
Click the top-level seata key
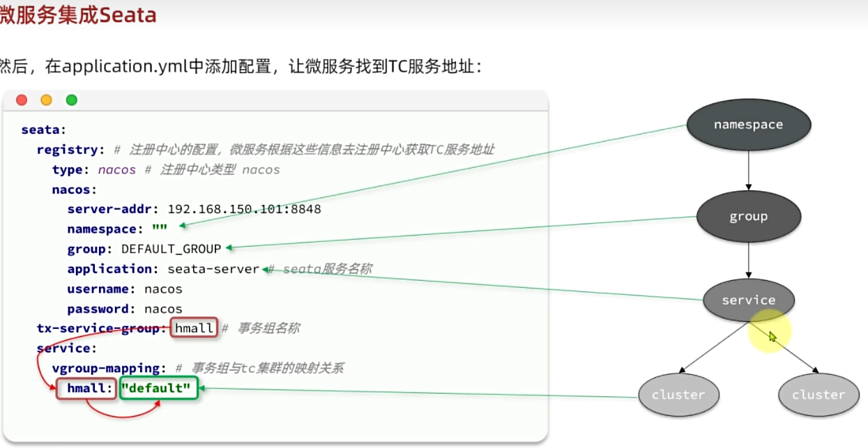[x=43, y=130]
